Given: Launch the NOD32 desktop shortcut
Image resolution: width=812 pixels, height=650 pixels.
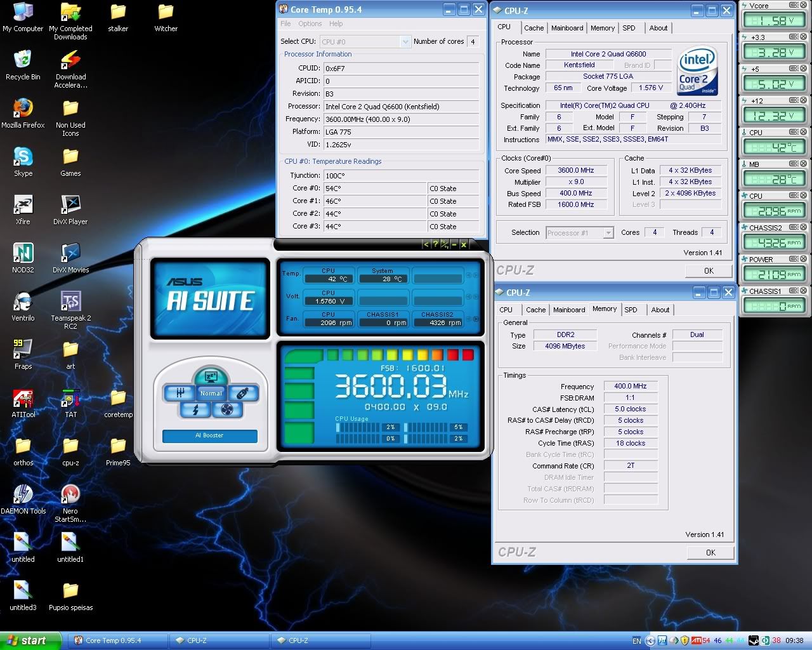Looking at the screenshot, I should (x=23, y=258).
